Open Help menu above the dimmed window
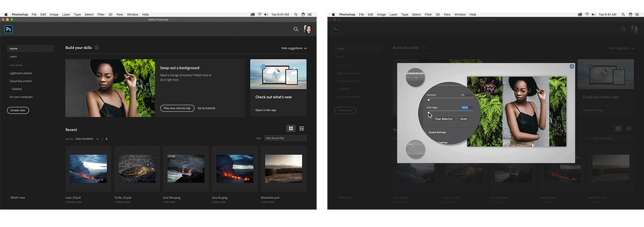644x227 pixels. tap(473, 14)
